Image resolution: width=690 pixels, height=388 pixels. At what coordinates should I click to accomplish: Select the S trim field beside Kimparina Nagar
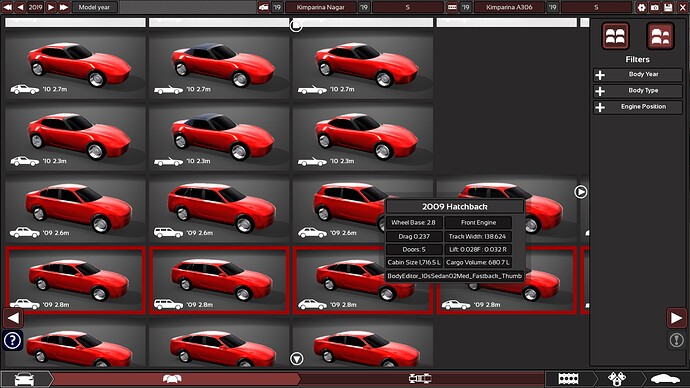click(407, 7)
